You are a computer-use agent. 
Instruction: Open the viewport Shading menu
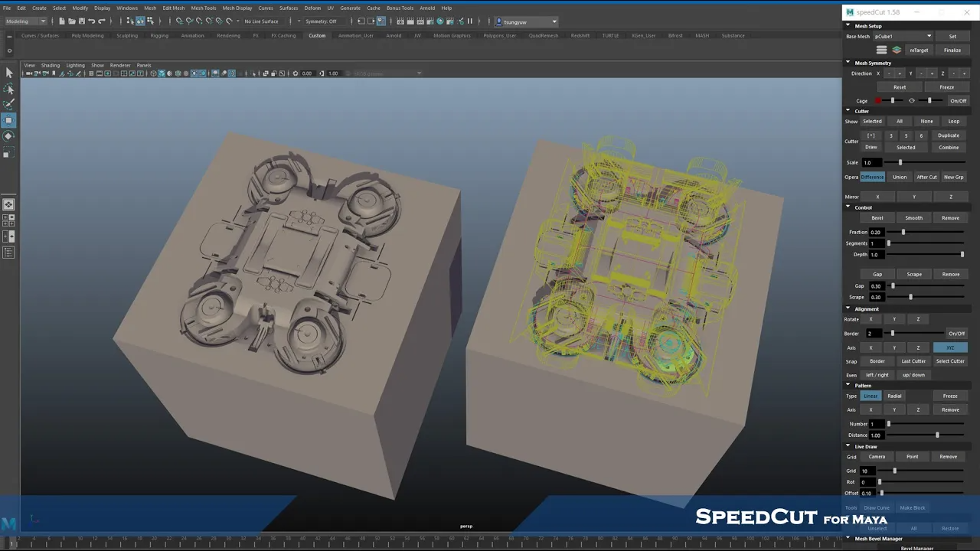pyautogui.click(x=51, y=65)
